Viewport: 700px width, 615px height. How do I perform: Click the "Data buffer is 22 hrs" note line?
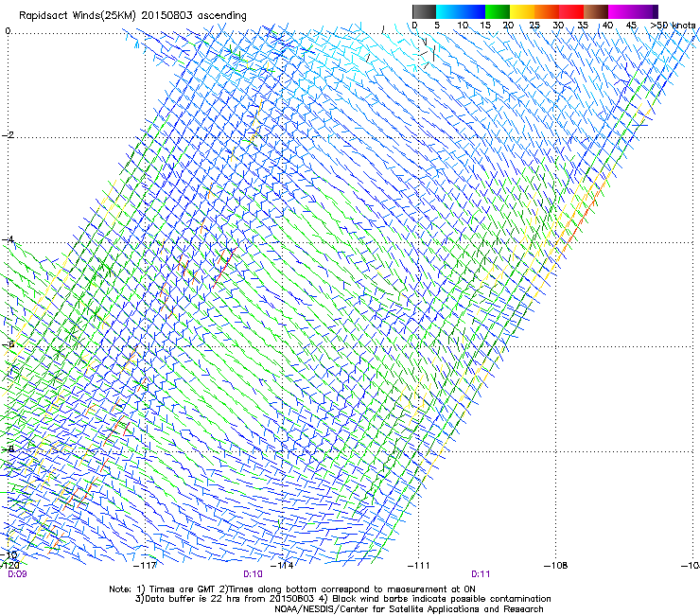click(342, 599)
